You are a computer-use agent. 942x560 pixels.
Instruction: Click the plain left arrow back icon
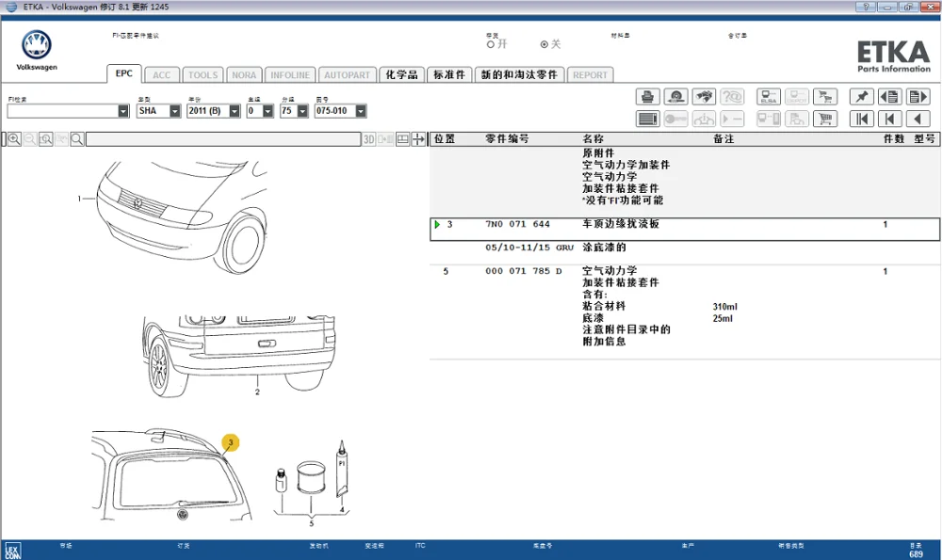pos(918,119)
